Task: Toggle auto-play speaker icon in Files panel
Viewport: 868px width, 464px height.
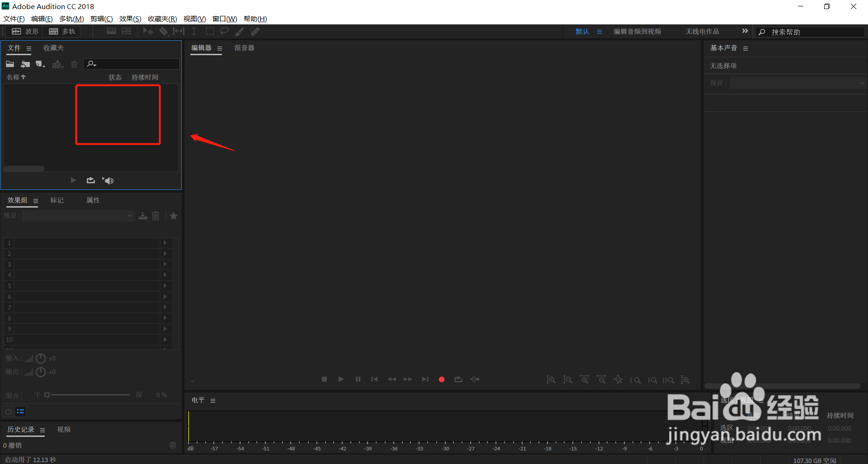Action: click(x=108, y=180)
